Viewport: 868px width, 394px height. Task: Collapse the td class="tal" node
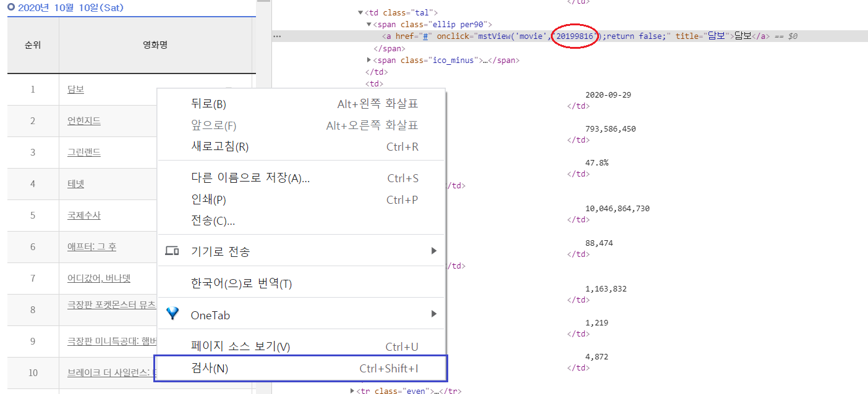coord(360,12)
